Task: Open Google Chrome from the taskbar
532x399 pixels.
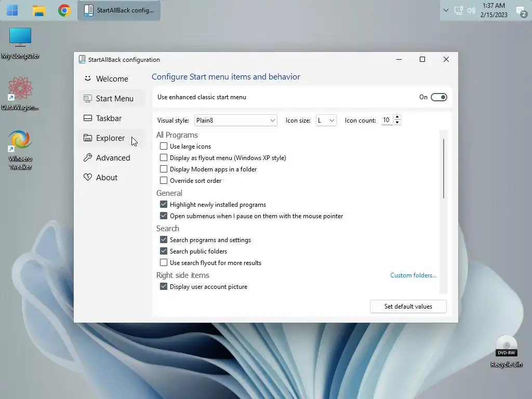Action: [x=64, y=10]
